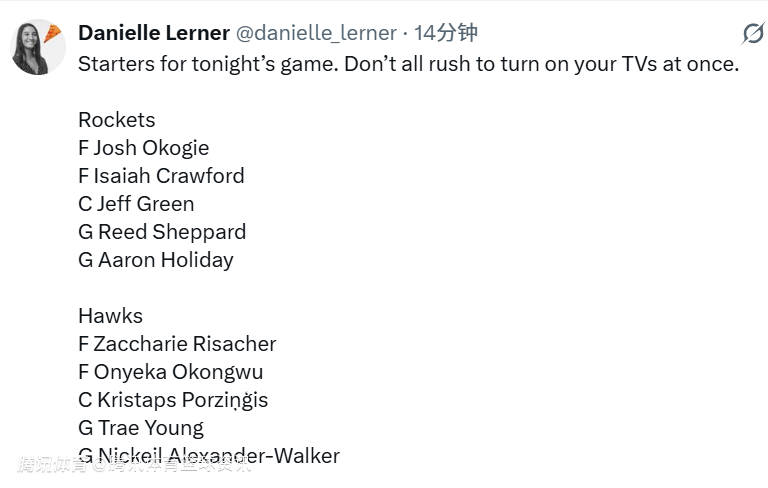Open the @danielle_lerner handle link

316,33
